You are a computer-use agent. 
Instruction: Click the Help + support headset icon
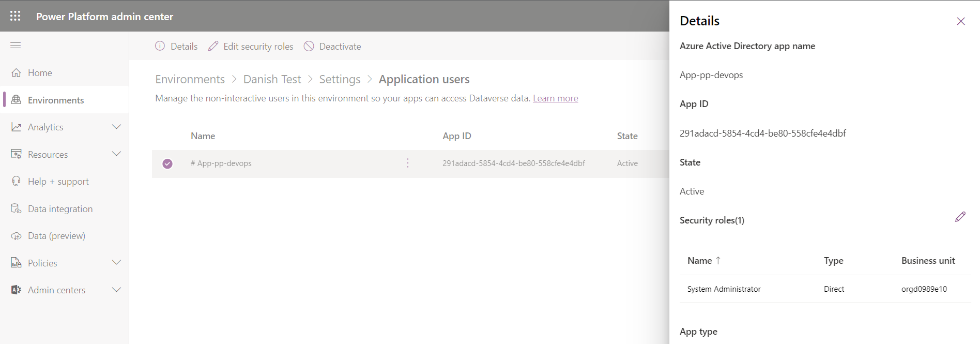coord(17,182)
